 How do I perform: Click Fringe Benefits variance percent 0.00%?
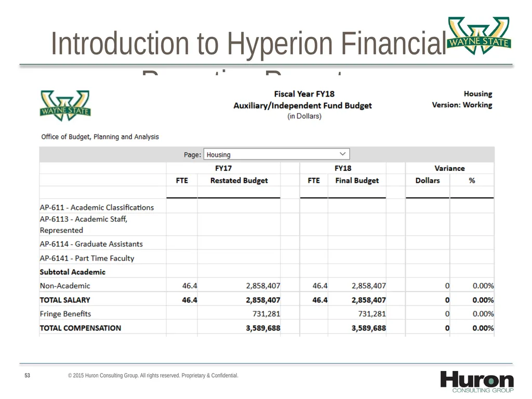(x=483, y=314)
